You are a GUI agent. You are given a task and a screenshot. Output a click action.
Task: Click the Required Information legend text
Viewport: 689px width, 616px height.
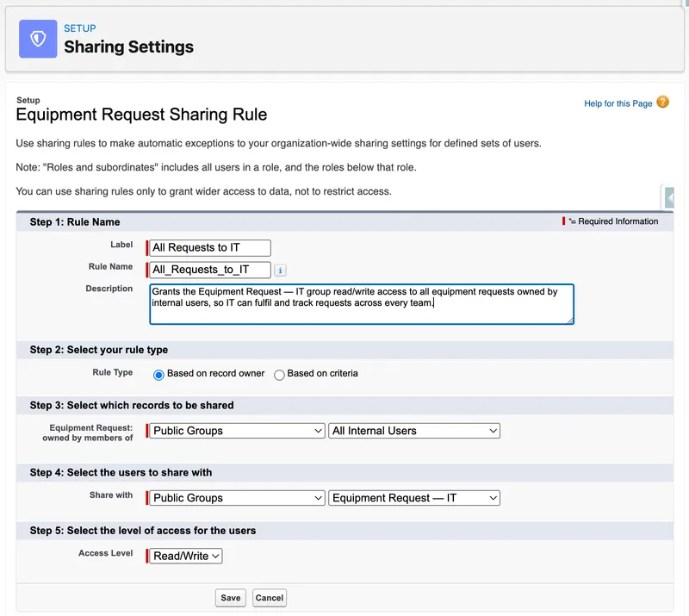618,221
